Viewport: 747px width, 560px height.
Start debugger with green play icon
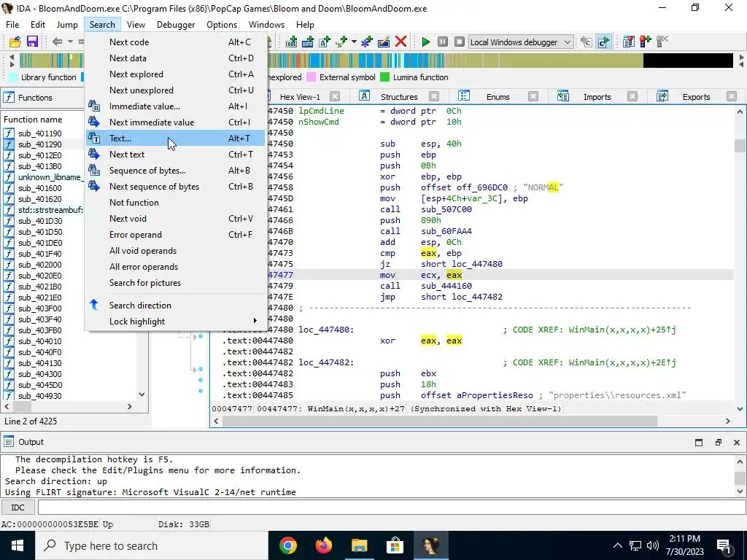(426, 42)
